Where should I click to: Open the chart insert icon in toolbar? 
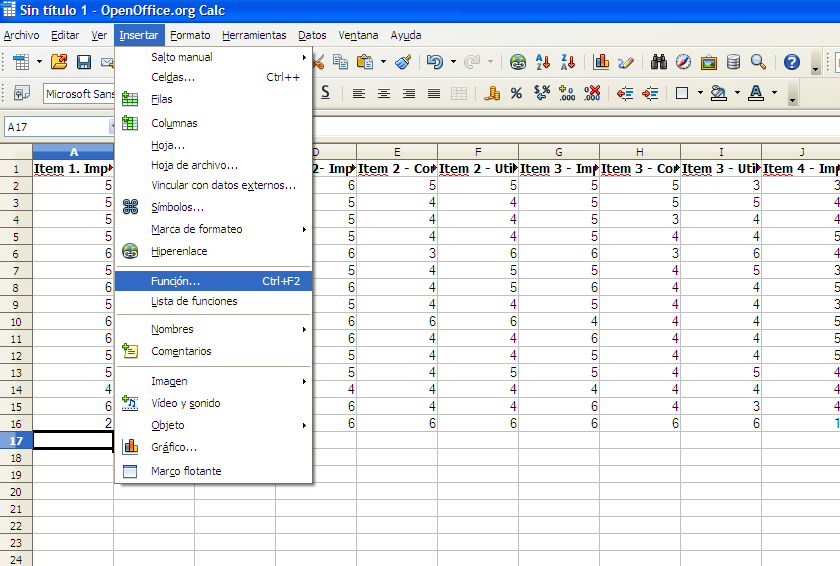click(x=601, y=62)
